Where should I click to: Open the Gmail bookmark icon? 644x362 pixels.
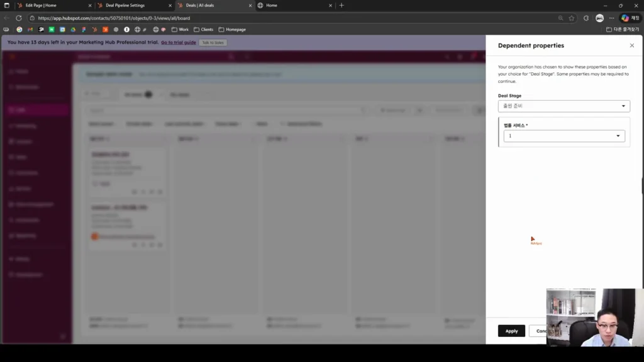point(30,30)
